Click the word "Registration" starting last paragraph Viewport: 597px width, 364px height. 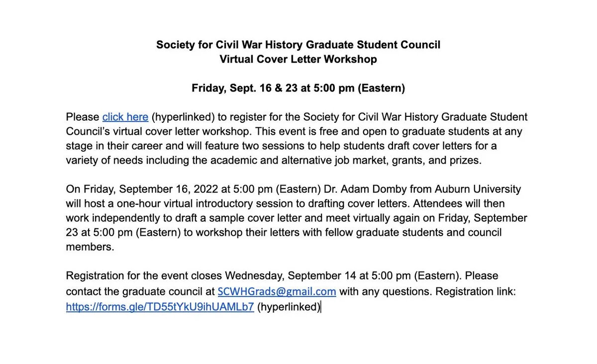[x=94, y=275]
